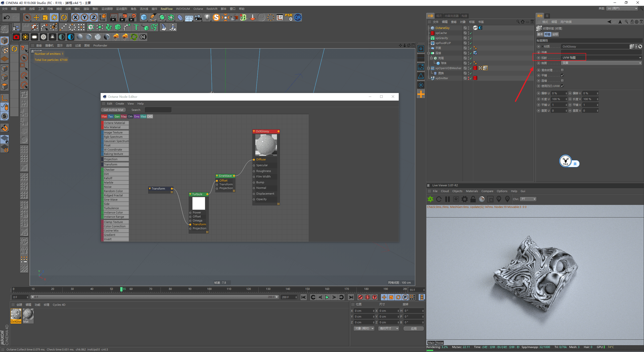Viewport: 644px width, 352px height.
Task: Toggle the 连续 checkbox
Action: pos(562,81)
